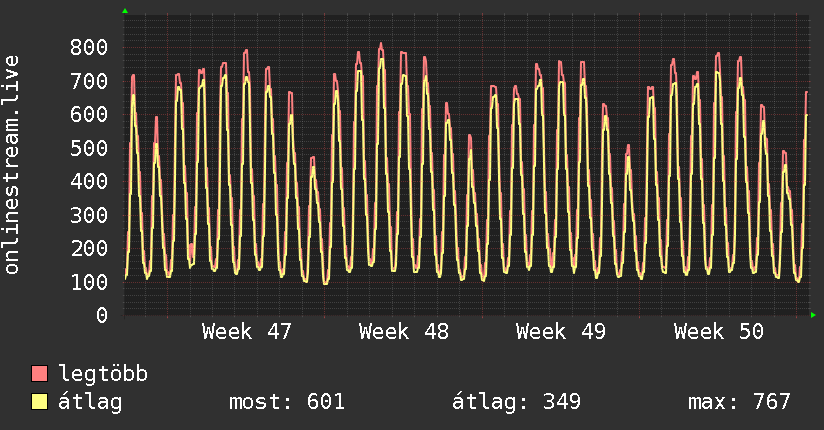The image size is (824, 430).
Task: Click the Week 47 axis label
Action: click(246, 332)
